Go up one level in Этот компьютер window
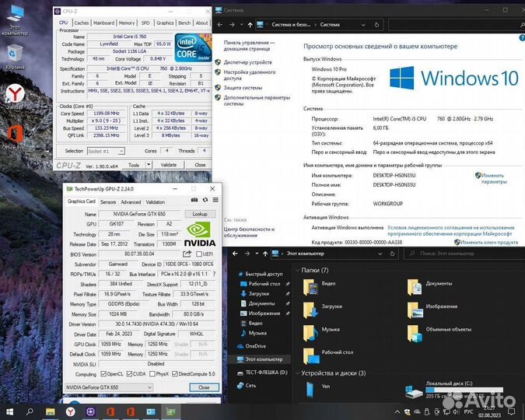525x420 pixels. point(265,254)
